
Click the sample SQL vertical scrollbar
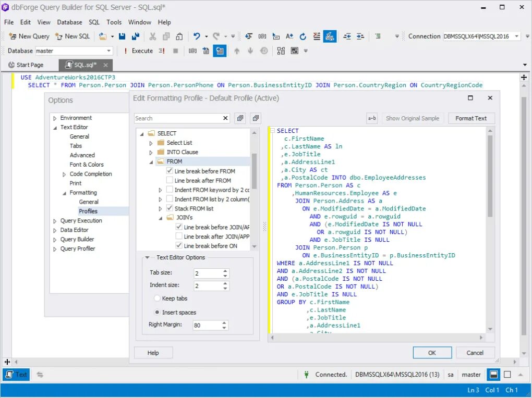(x=490, y=176)
